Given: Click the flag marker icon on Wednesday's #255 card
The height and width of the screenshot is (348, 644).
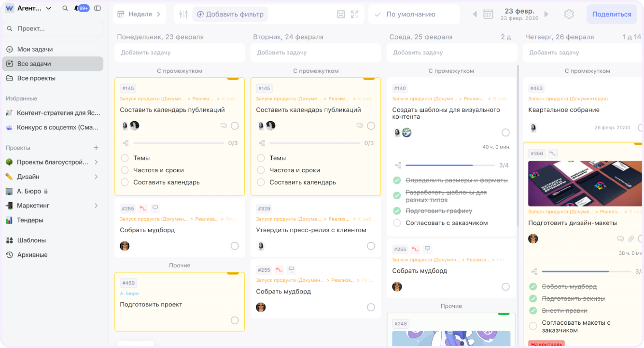Looking at the screenshot, I should point(427,249).
